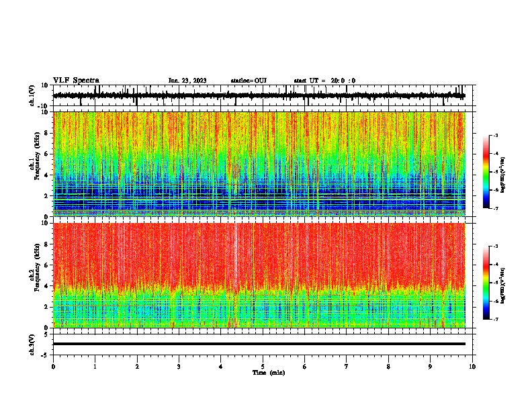Image resolution: width=532 pixels, height=411 pixels.
Task: Click inside the ch.2 spectrogram panel
Action: pos(259,275)
